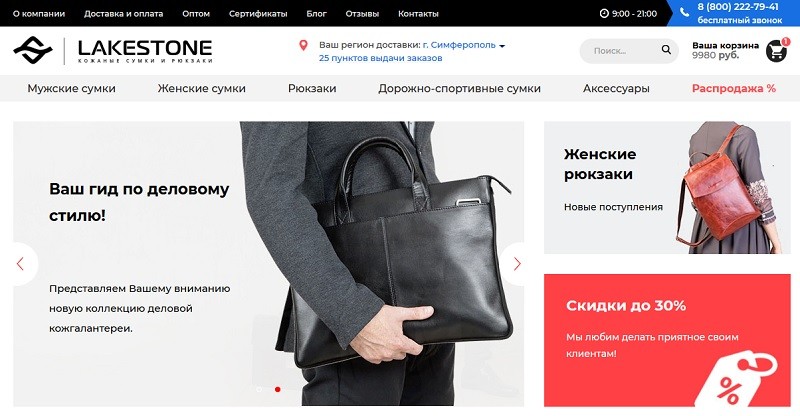Click the clock icon beside working hours

point(604,14)
